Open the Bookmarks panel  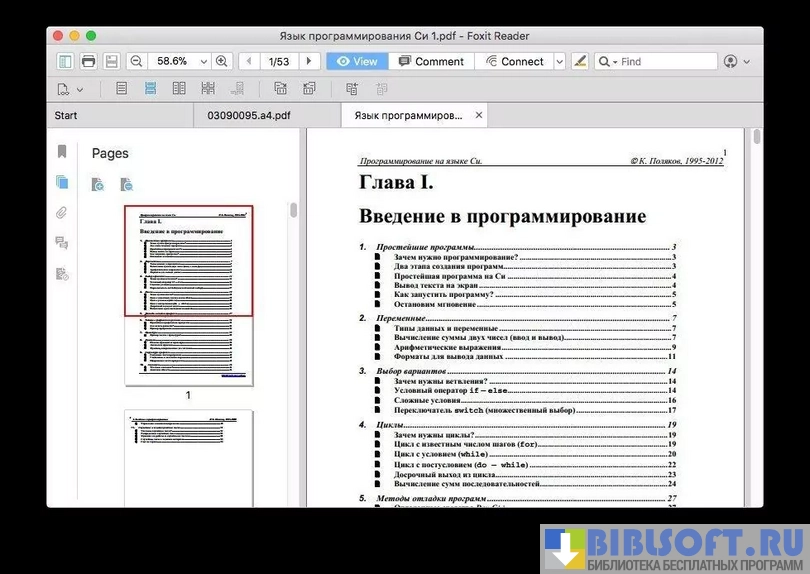[x=62, y=152]
